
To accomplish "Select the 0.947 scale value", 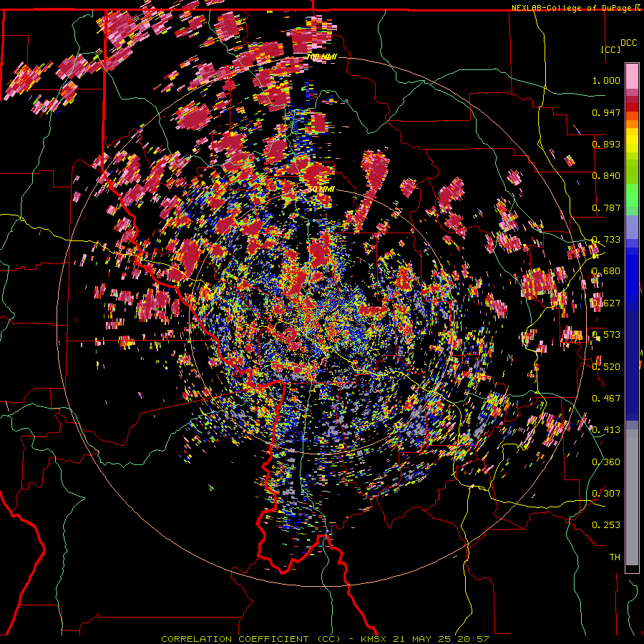I will [x=606, y=112].
